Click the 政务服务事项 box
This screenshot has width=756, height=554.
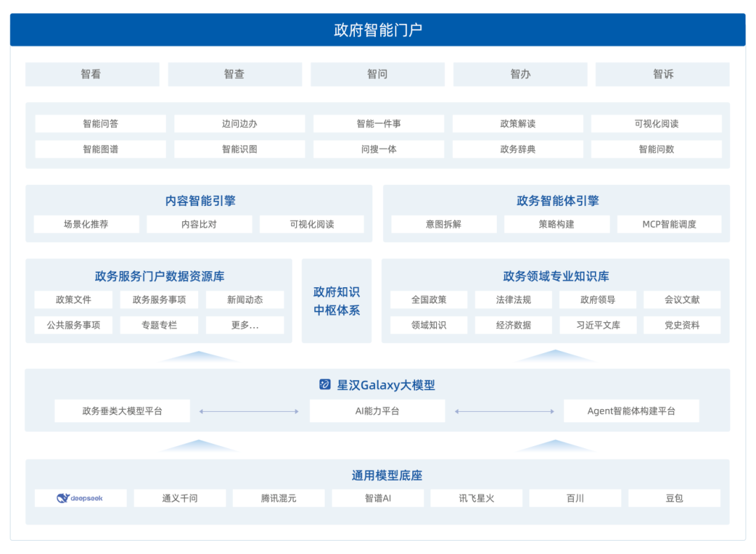coord(159,300)
